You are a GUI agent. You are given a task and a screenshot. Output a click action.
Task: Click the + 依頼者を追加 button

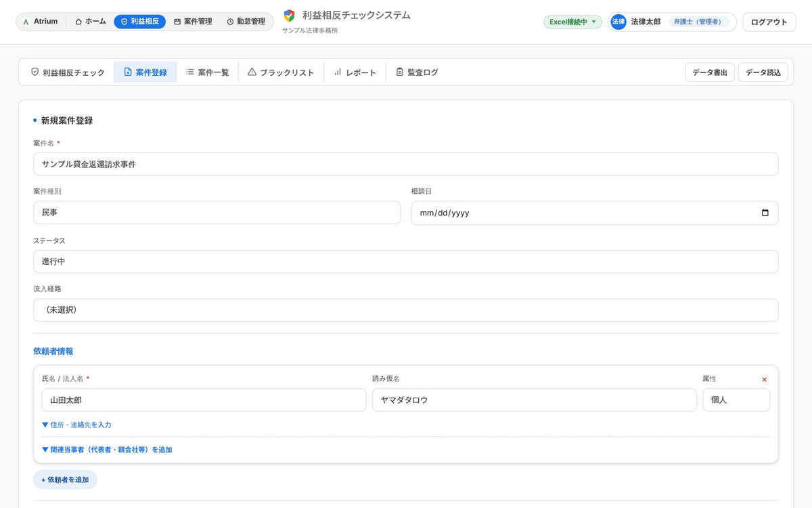click(65, 480)
